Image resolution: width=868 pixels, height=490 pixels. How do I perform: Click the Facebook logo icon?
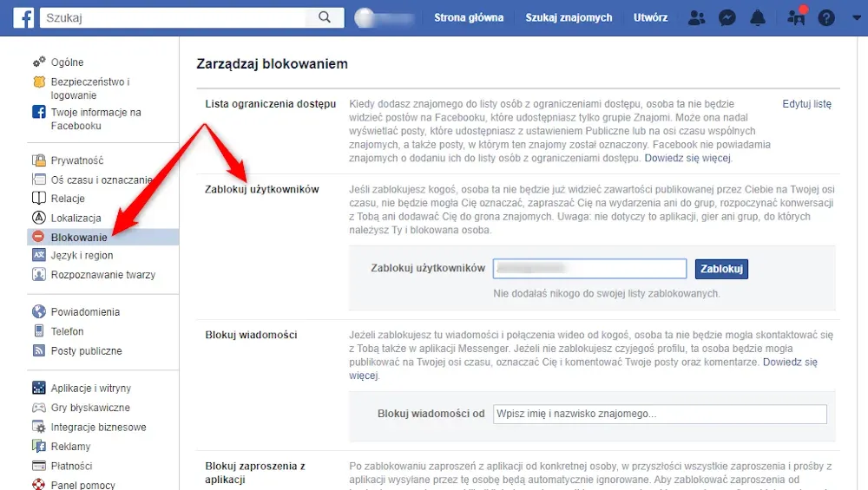pyautogui.click(x=23, y=17)
